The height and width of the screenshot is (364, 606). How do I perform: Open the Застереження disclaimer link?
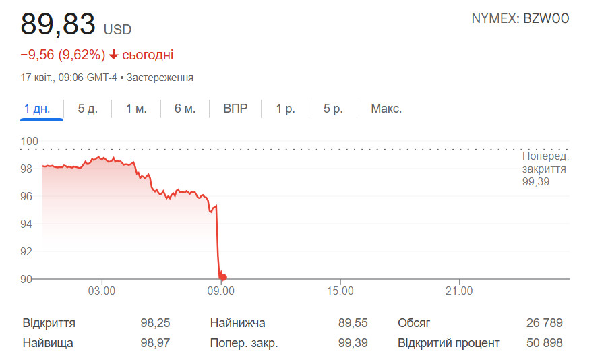click(160, 78)
